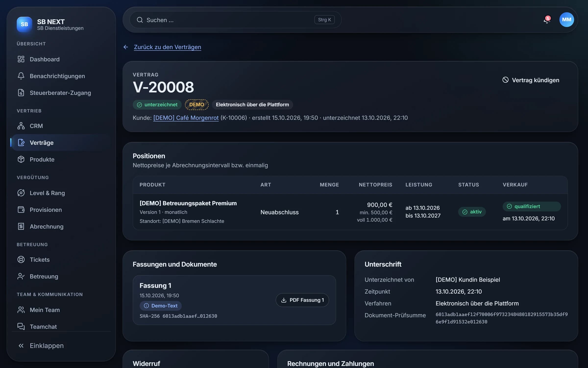The image size is (588, 368).
Task: Select [DEMO] Betreuungspaket Premium product name
Action: coord(188,203)
